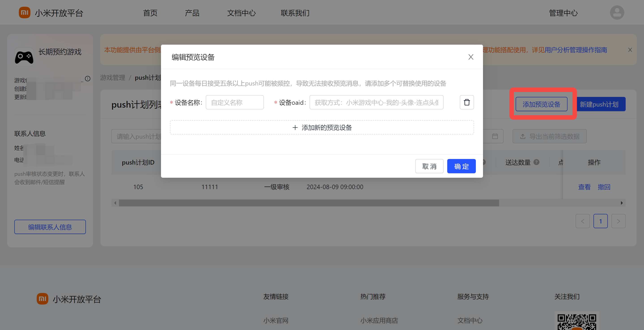Click the 游戏管理 breadcrumb
The width and height of the screenshot is (644, 330).
click(x=112, y=78)
